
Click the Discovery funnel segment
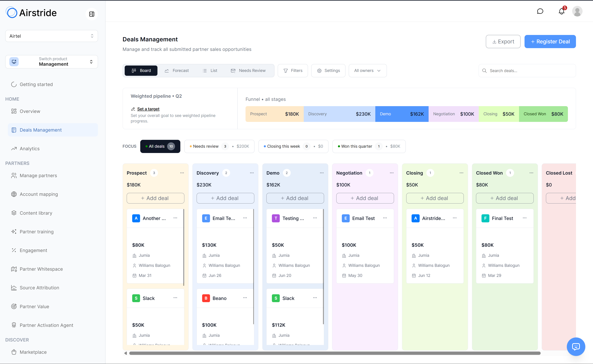(339, 114)
